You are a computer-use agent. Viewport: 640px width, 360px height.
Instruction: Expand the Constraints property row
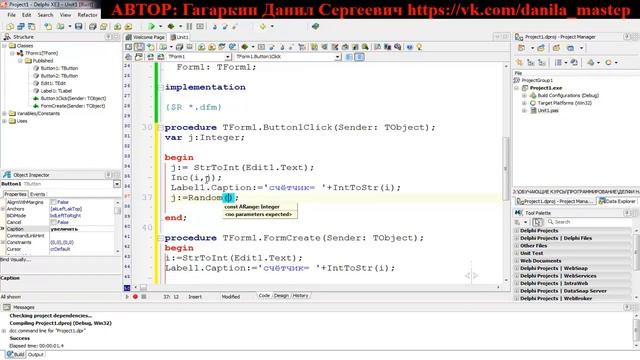[3, 242]
